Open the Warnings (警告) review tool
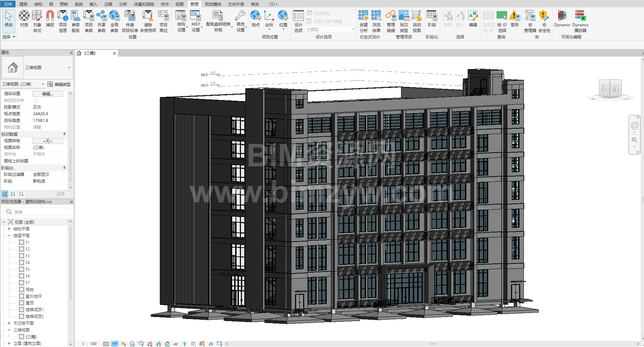Viewport: 644px width, 347px height. point(514,19)
